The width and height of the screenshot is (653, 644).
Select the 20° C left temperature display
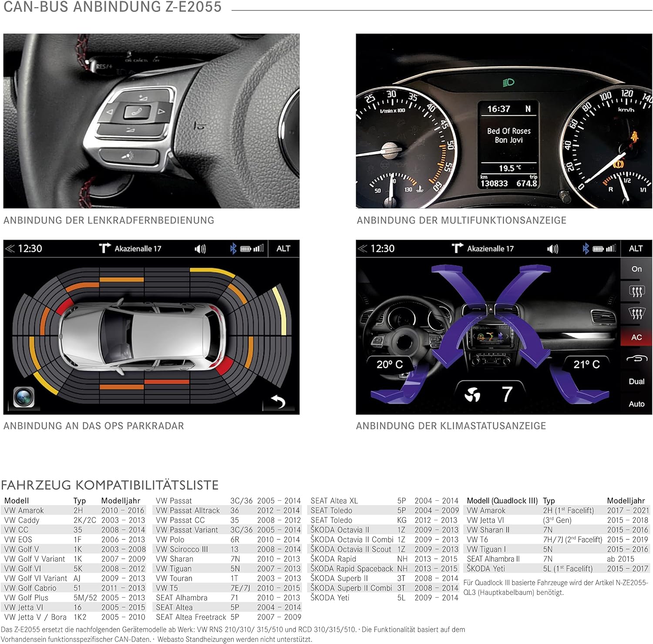pyautogui.click(x=390, y=364)
